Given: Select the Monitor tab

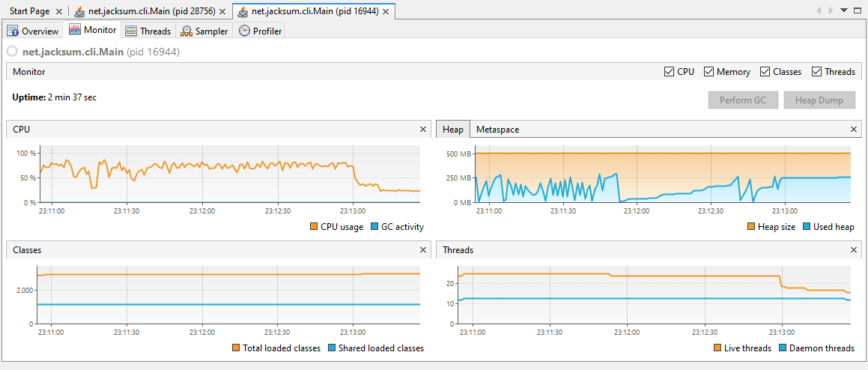Looking at the screenshot, I should pyautogui.click(x=92, y=30).
